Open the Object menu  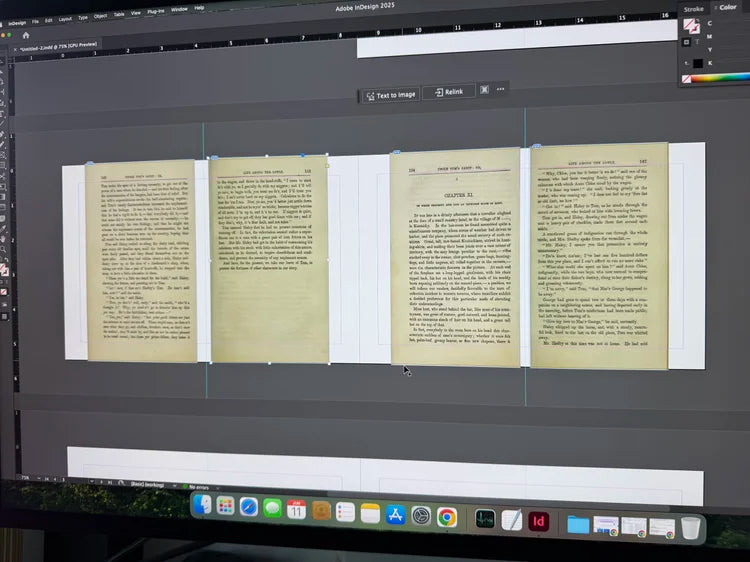(100, 16)
